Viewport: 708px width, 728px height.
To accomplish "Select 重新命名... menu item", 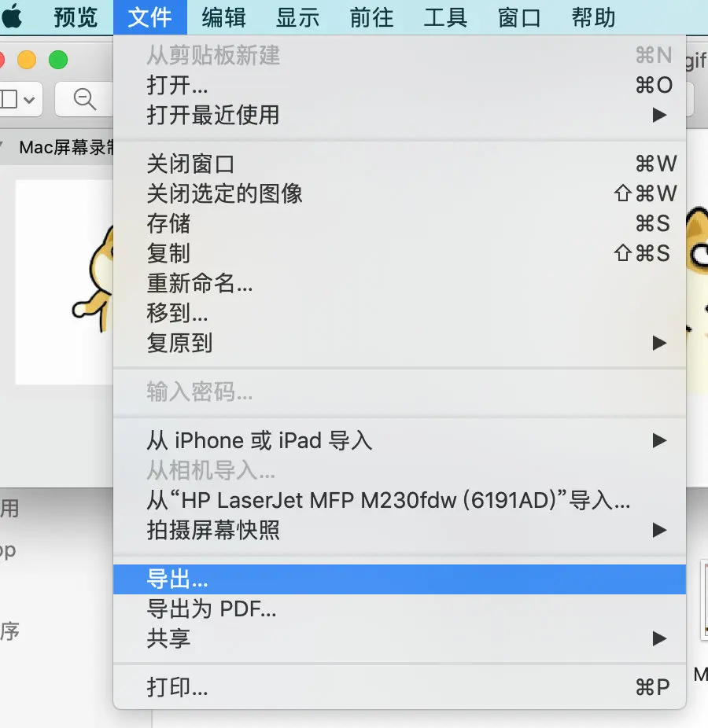I will (x=400, y=283).
